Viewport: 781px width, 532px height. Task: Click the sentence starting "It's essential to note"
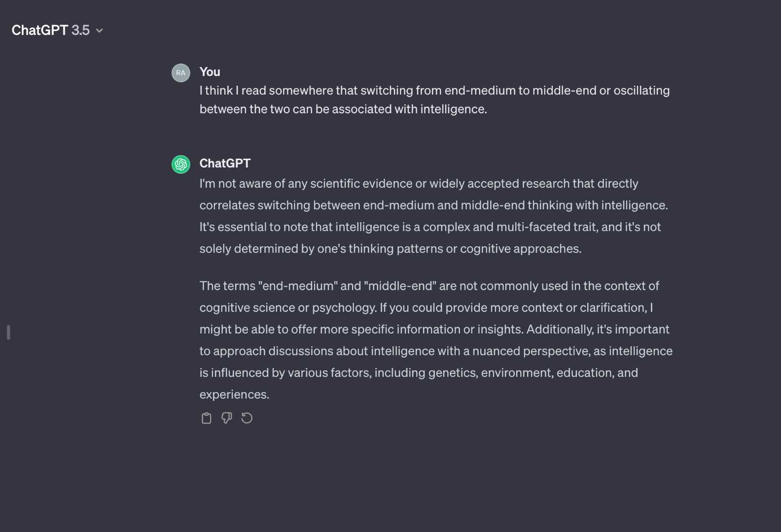(x=430, y=237)
